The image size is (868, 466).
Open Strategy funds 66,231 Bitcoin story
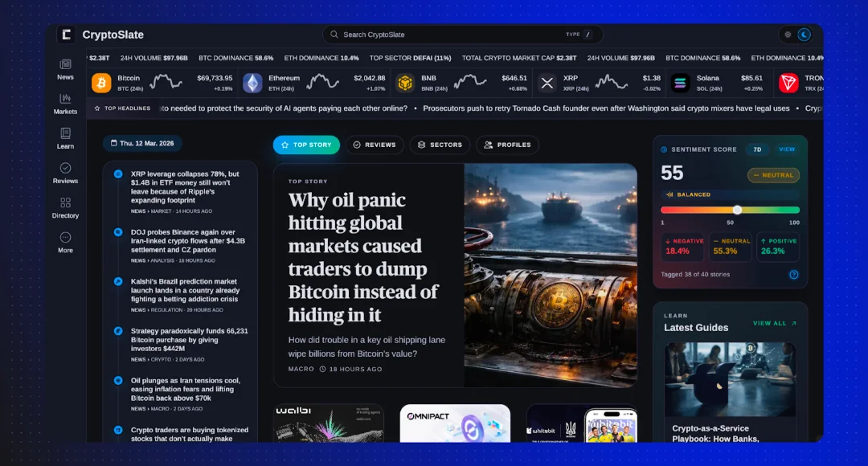190,340
